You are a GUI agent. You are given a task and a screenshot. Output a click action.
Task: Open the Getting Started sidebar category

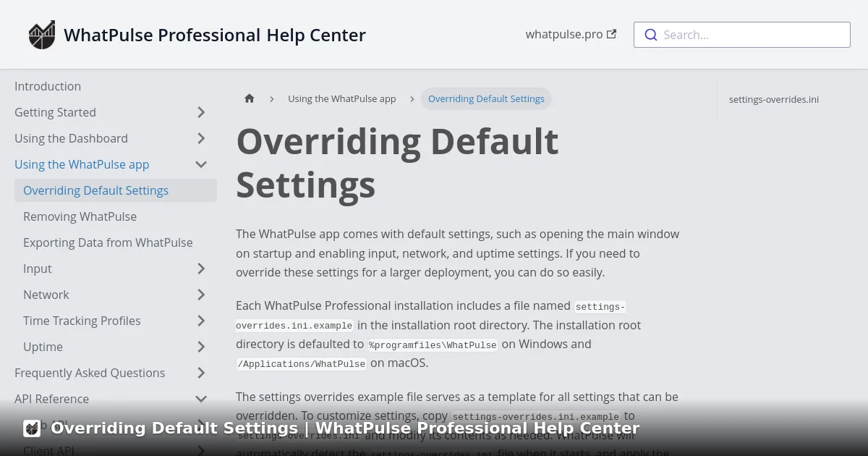55,112
